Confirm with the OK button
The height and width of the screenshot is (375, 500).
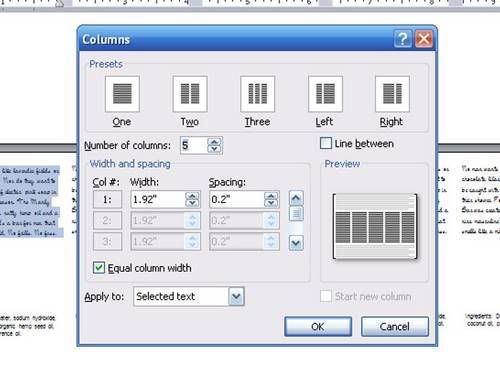click(318, 326)
